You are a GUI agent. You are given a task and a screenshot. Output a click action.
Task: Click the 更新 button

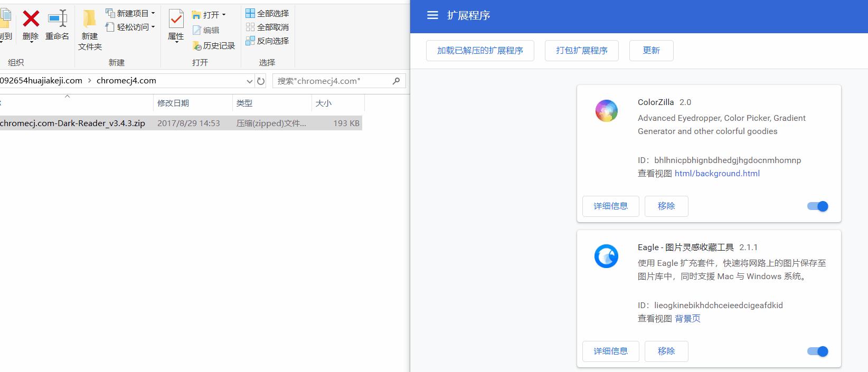click(651, 51)
